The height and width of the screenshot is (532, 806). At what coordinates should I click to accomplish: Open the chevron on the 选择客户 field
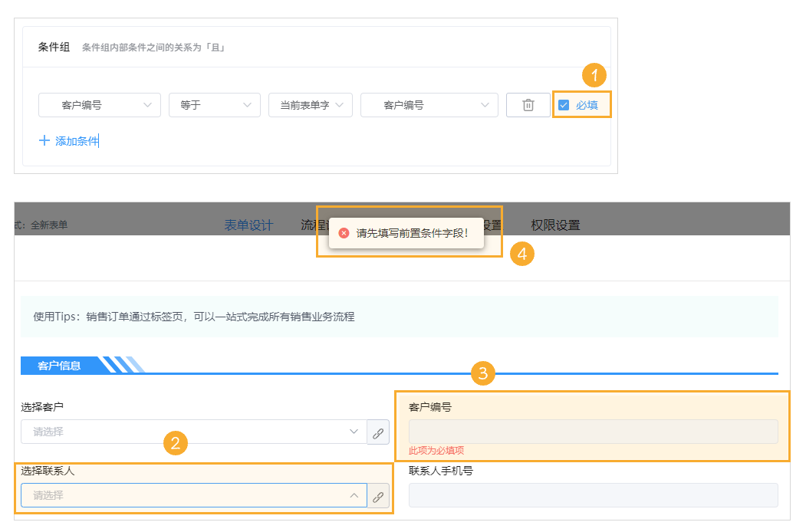click(354, 432)
